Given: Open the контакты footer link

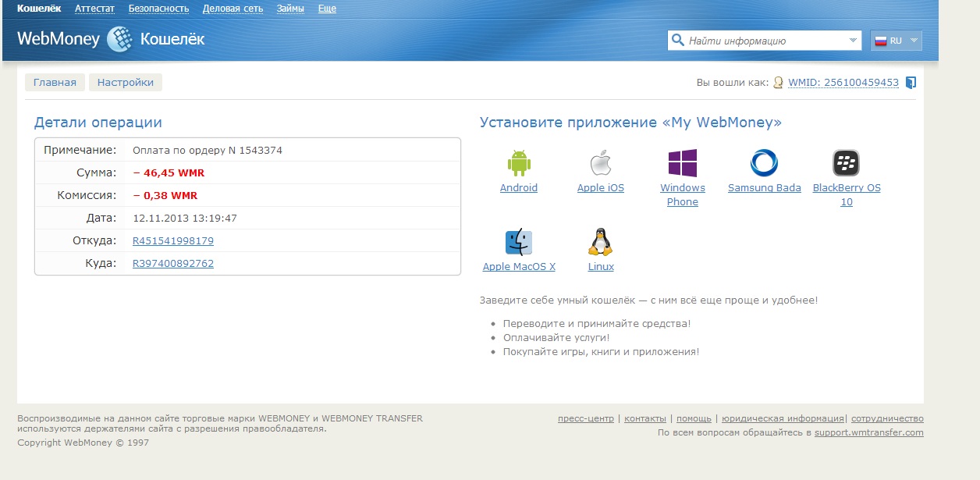Looking at the screenshot, I should (x=645, y=418).
